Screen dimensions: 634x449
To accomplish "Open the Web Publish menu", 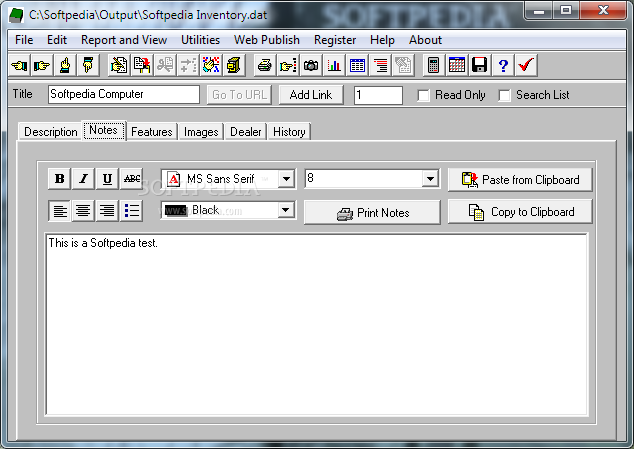I will coord(267,40).
